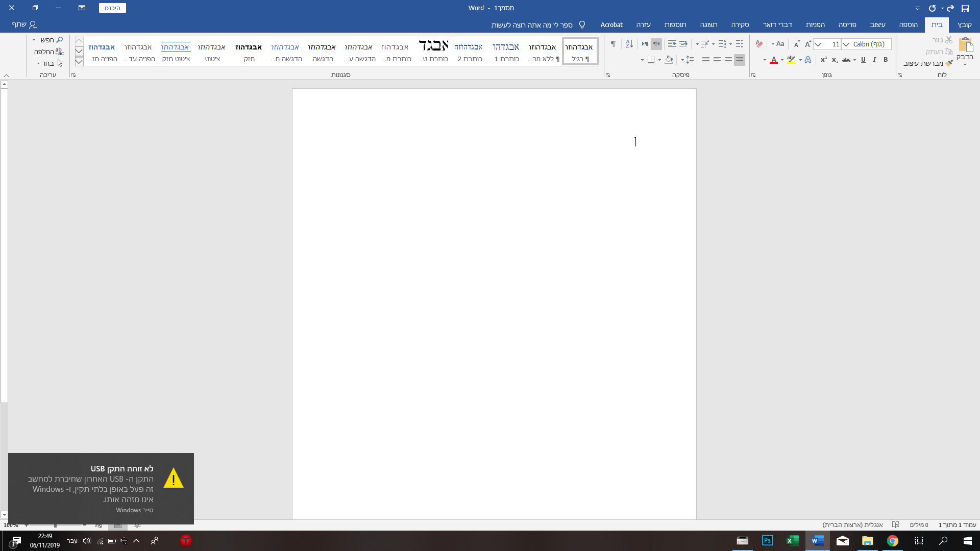Open the font size dropdown

[818, 44]
